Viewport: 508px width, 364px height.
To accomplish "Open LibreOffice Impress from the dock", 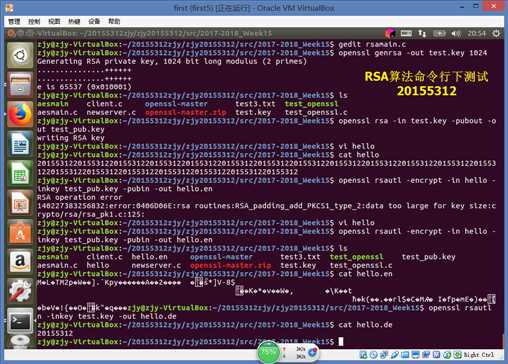I will tap(20, 202).
